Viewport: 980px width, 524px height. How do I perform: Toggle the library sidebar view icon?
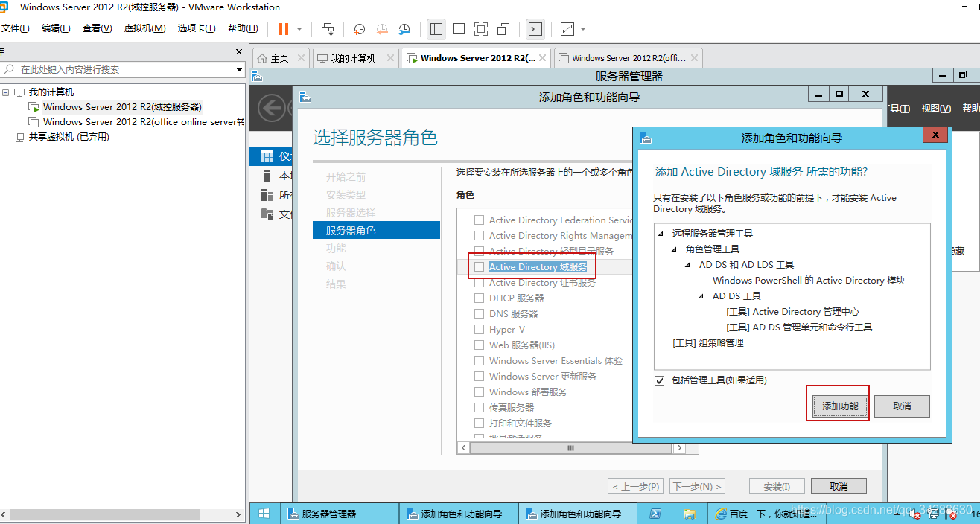pos(436,29)
